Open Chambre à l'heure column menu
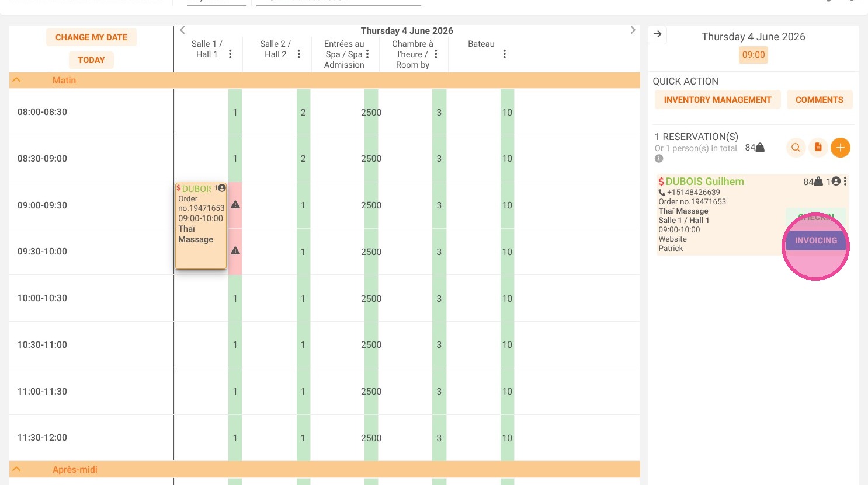This screenshot has width=868, height=485. coord(436,54)
